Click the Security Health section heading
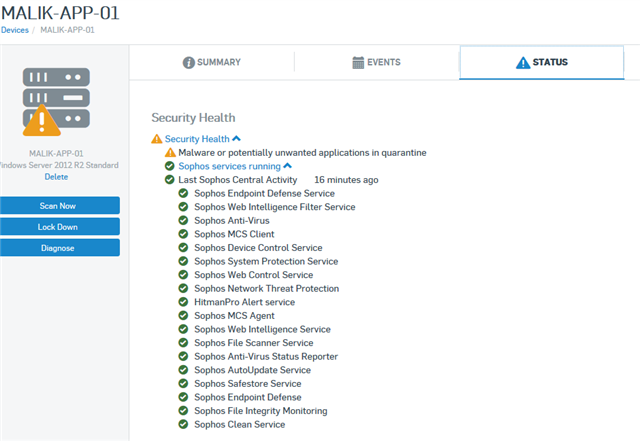Screen dimensions: 640x441 point(193,118)
